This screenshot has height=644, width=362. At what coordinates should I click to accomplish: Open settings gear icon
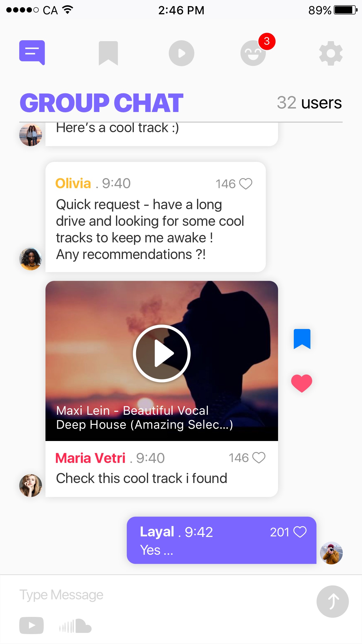(331, 53)
